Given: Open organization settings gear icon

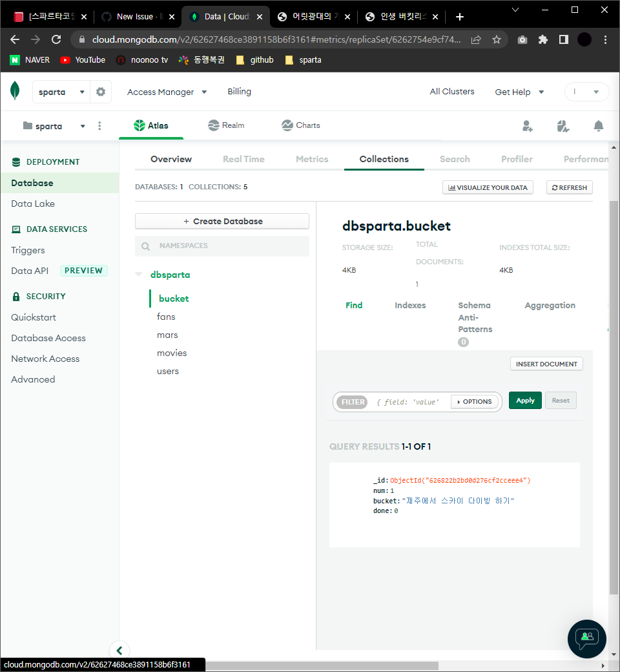Looking at the screenshot, I should pos(101,92).
